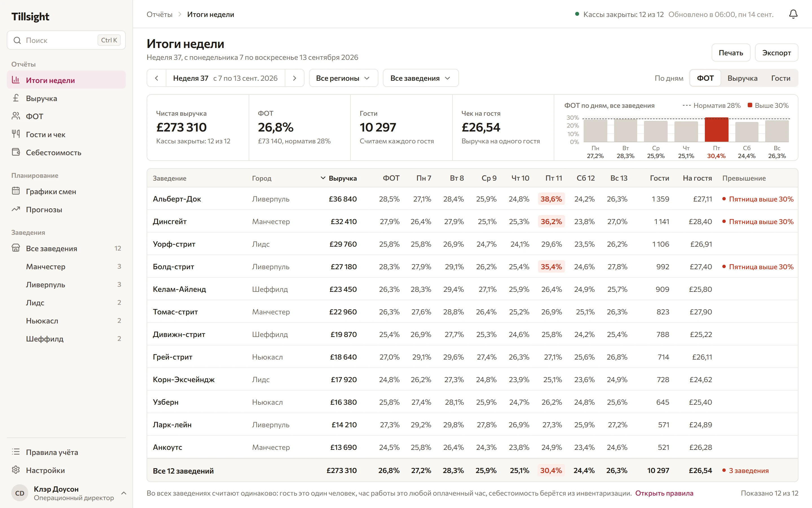Click the Печать button

[x=731, y=53]
